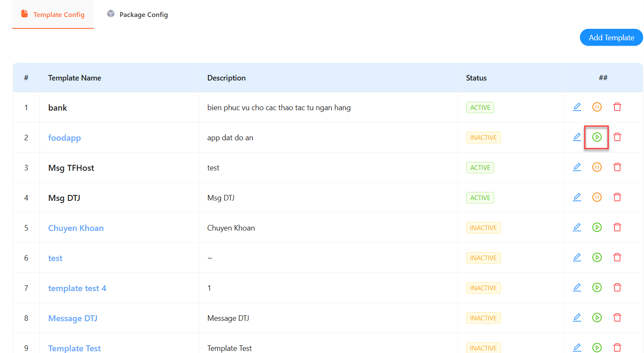Switch to the Package Config tab
The height and width of the screenshot is (353, 644).
(137, 14)
